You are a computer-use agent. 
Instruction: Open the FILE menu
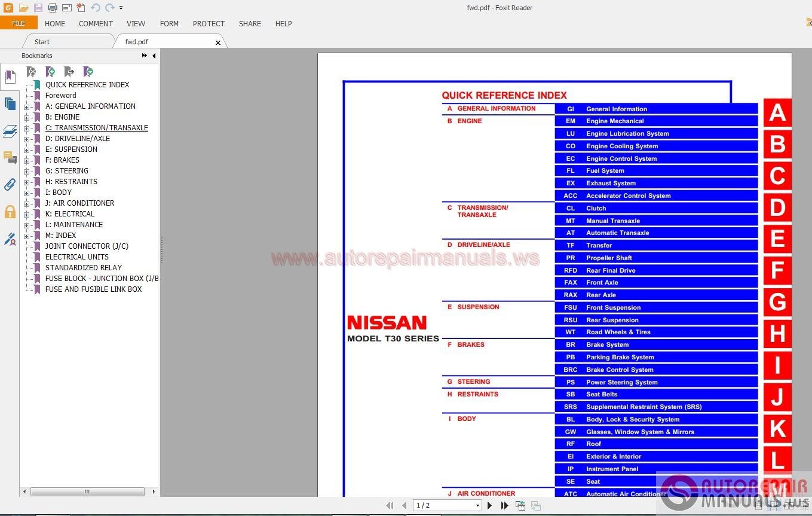coord(19,23)
